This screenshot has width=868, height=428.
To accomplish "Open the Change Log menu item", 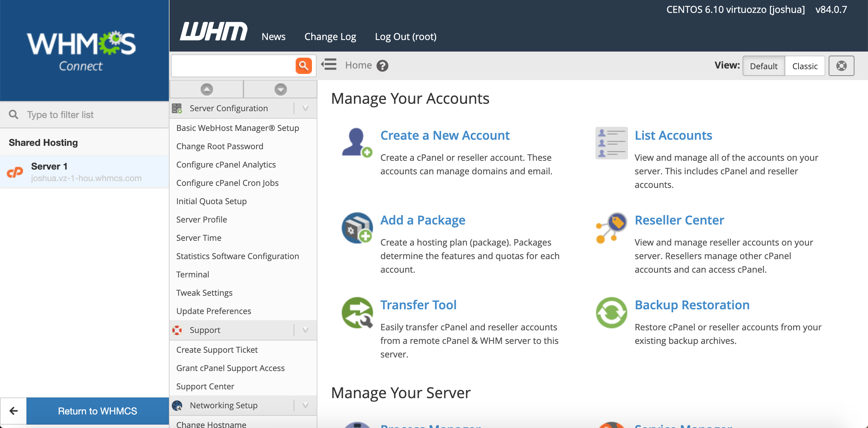I will [330, 37].
